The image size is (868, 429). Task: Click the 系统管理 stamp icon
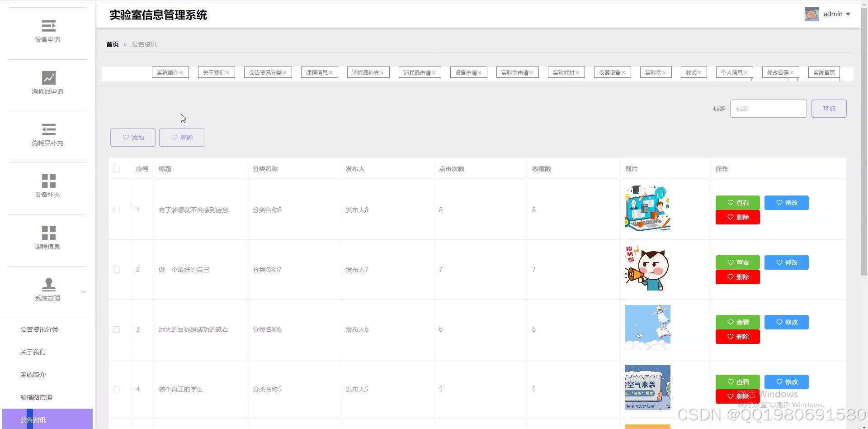click(48, 284)
